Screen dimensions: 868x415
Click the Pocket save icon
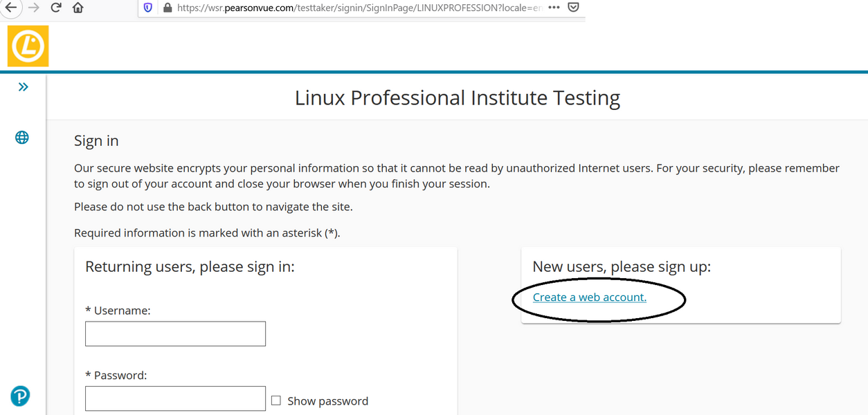pyautogui.click(x=573, y=7)
